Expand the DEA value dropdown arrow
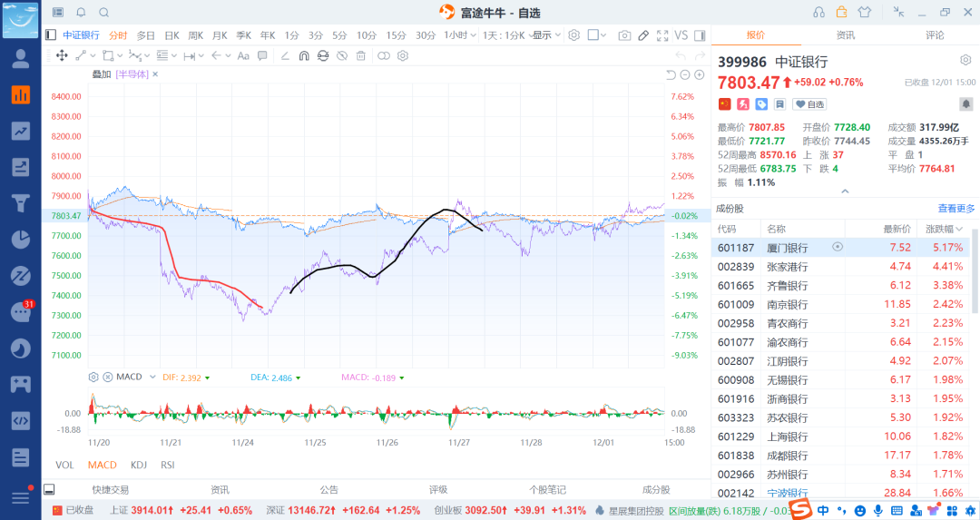Screen dimensions: 980x520 [299, 378]
